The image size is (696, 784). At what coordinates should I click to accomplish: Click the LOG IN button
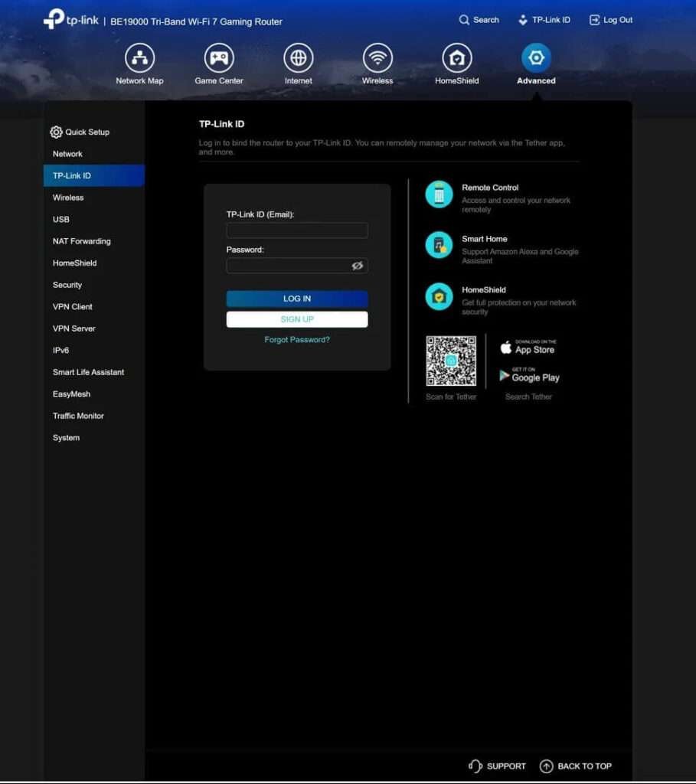297,299
